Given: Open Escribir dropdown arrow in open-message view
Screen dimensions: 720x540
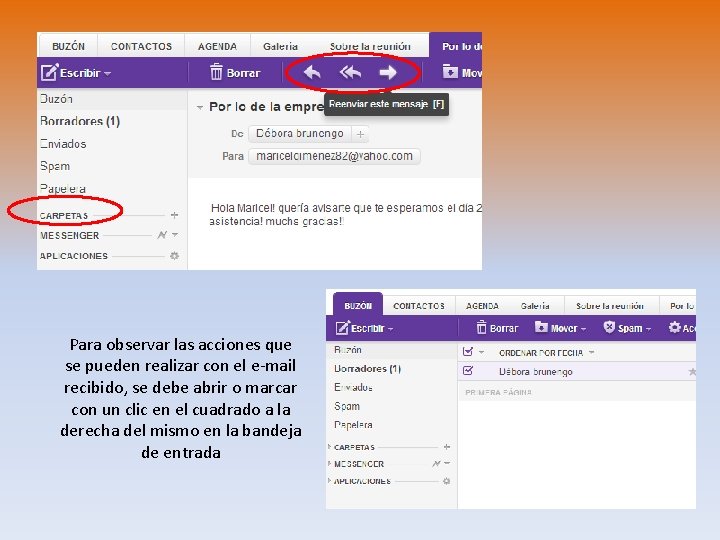Looking at the screenshot, I should (x=107, y=73).
